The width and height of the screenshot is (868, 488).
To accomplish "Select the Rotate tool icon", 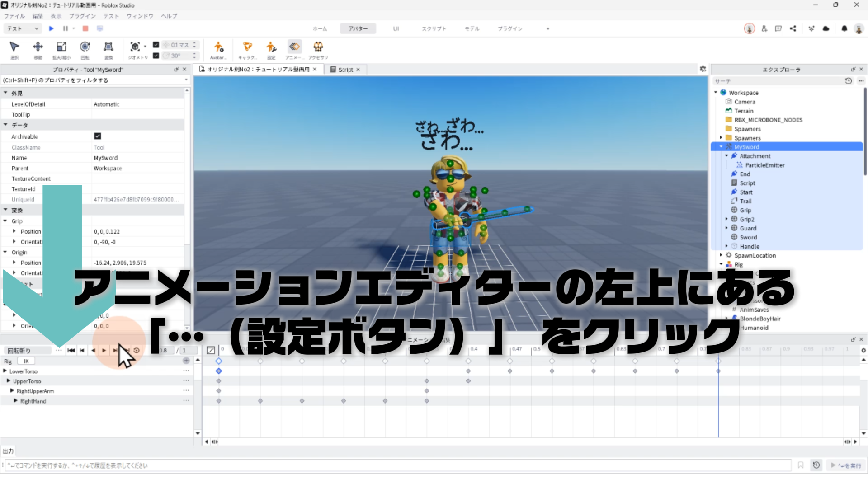I will pos(85,47).
